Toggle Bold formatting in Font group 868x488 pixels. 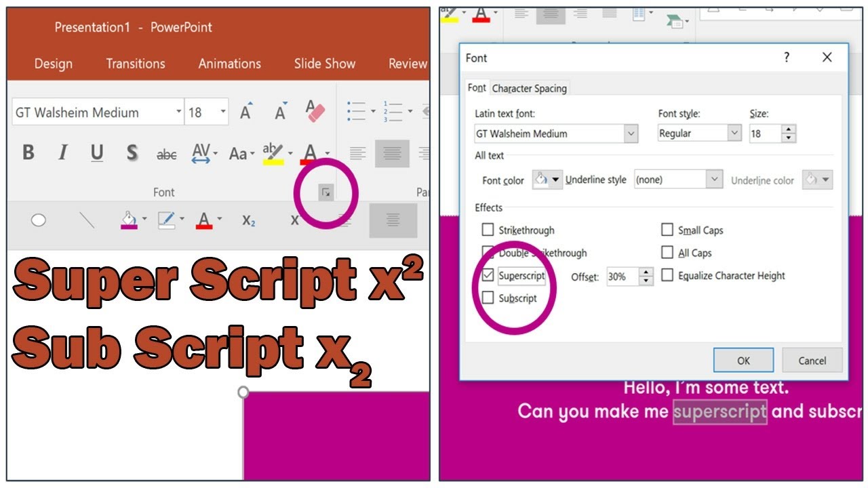coord(28,153)
